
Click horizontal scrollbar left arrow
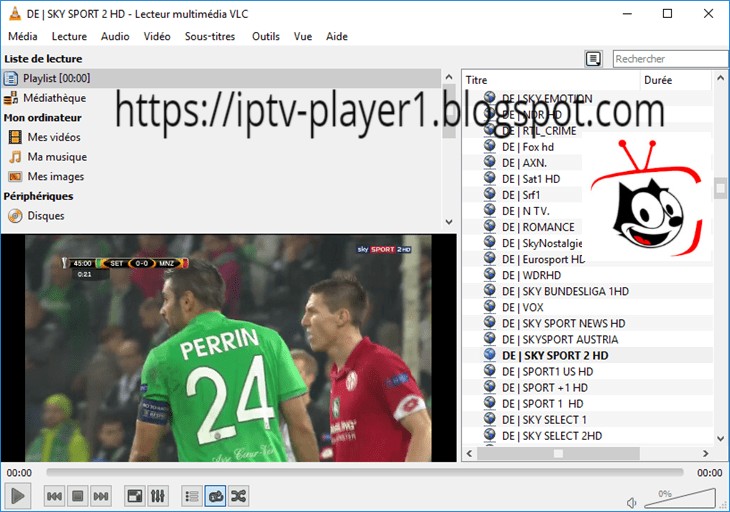coord(469,453)
